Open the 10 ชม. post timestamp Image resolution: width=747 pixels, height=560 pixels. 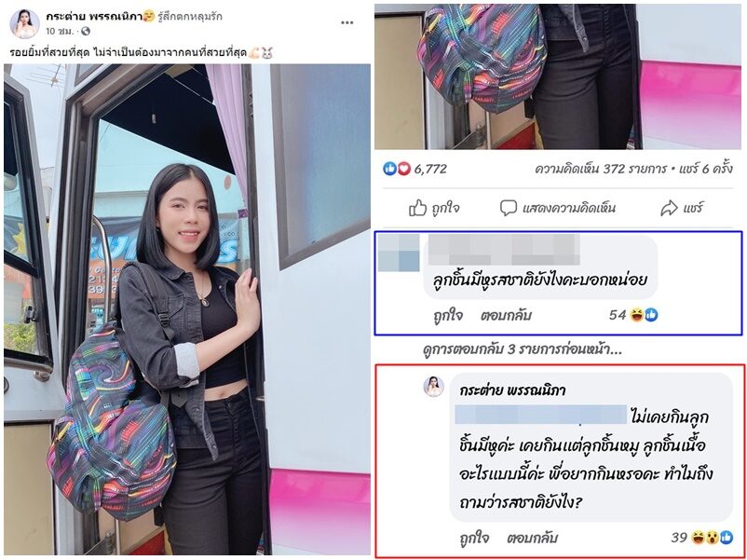60,32
